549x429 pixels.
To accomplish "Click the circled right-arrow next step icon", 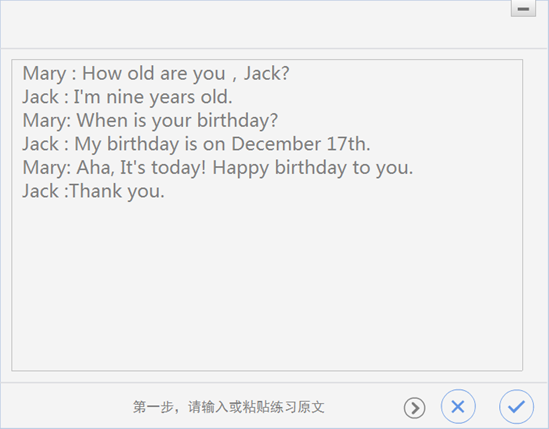I will (x=415, y=408).
